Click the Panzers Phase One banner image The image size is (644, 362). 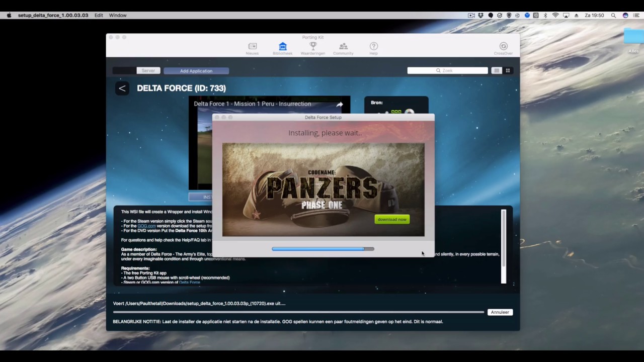[323, 190]
